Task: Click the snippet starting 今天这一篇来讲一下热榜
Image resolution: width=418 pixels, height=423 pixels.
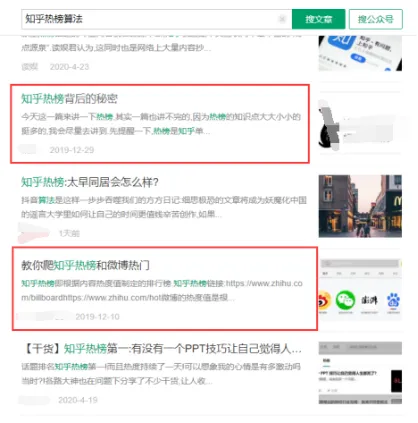Action: click(x=161, y=124)
